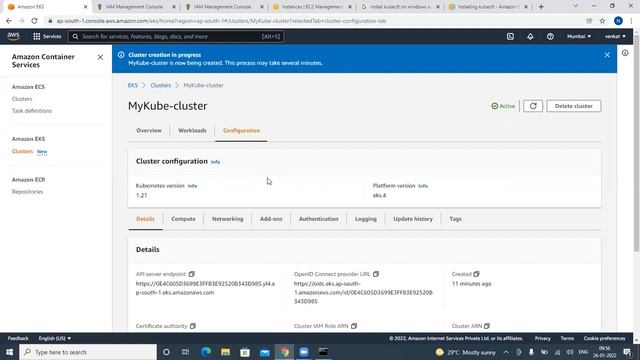This screenshot has height=360, width=640.
Task: Open Info link beside Platform version
Action: point(423,186)
